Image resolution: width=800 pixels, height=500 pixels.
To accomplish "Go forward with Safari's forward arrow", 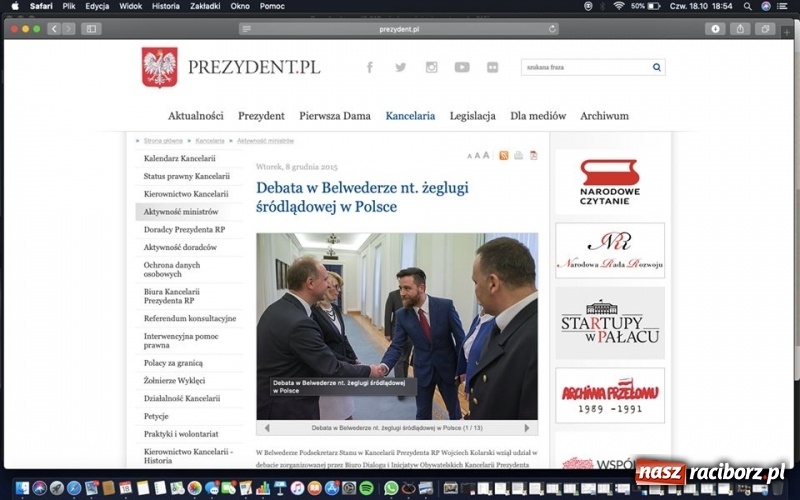I will [68, 29].
